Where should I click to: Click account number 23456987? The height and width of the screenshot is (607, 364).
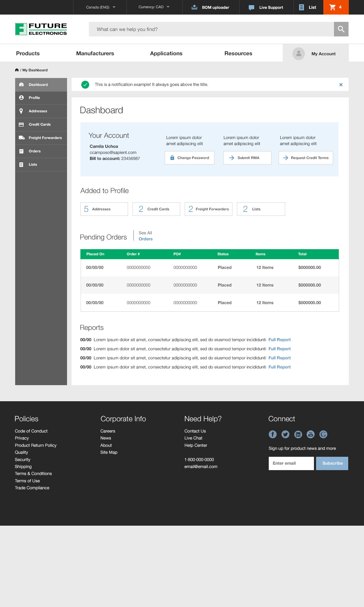tap(130, 158)
